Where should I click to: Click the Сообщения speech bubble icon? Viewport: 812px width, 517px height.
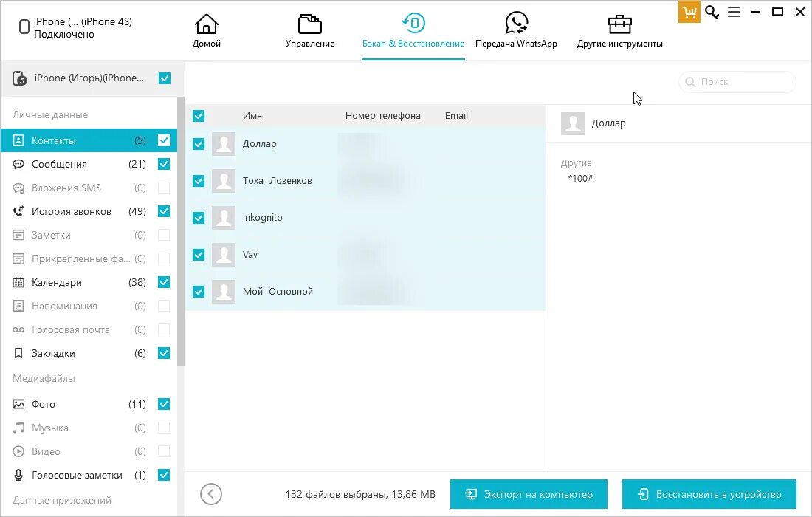pos(18,164)
